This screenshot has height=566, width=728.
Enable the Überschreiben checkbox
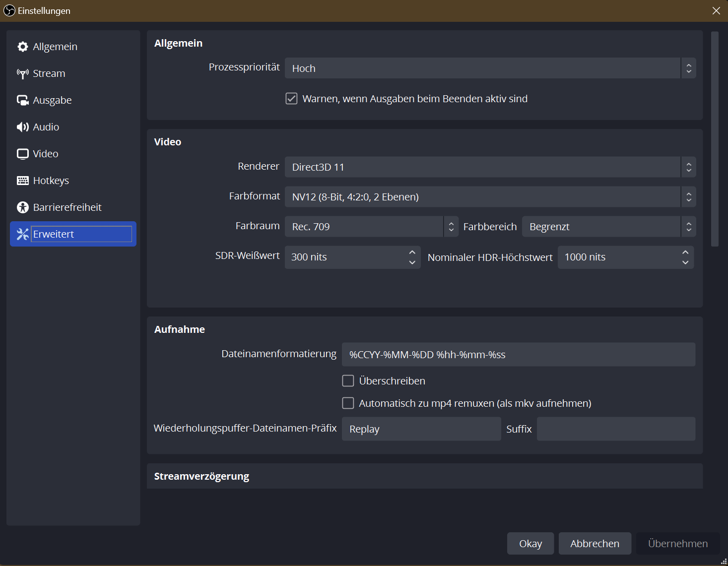point(348,380)
